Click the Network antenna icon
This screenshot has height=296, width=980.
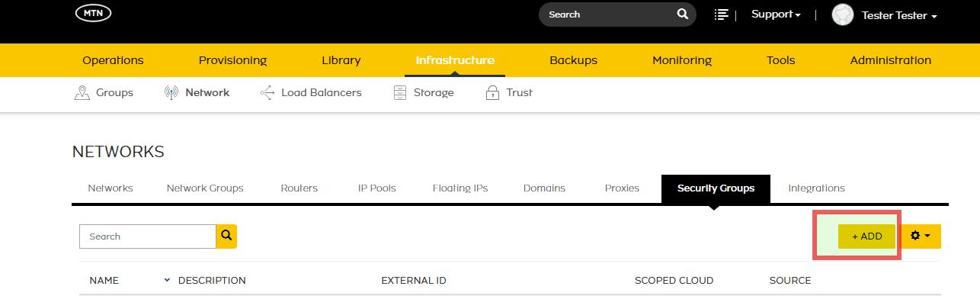click(171, 93)
